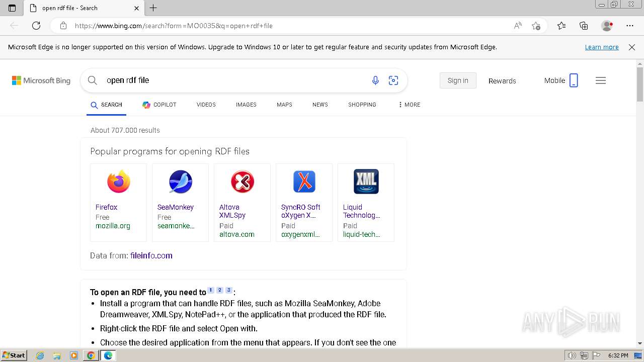Image resolution: width=644 pixels, height=362 pixels.
Task: Open Edge Settings and more menu
Action: (630, 26)
